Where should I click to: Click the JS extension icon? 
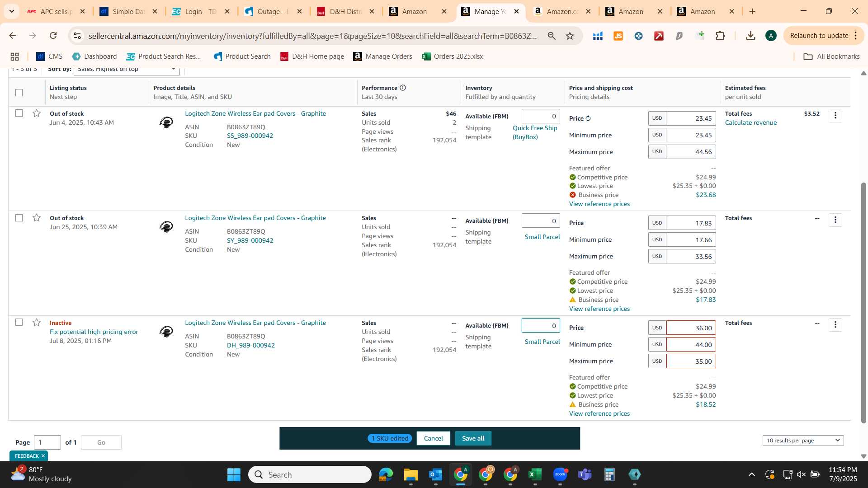point(618,36)
